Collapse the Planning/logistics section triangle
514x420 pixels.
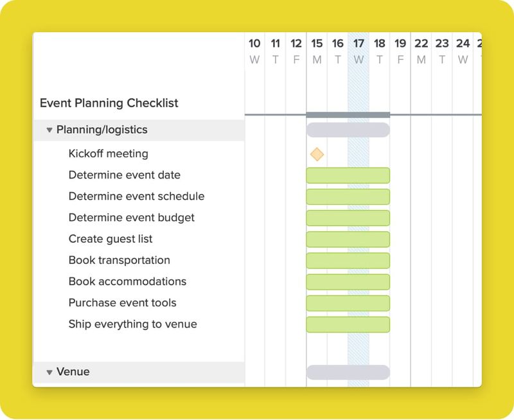(49, 129)
